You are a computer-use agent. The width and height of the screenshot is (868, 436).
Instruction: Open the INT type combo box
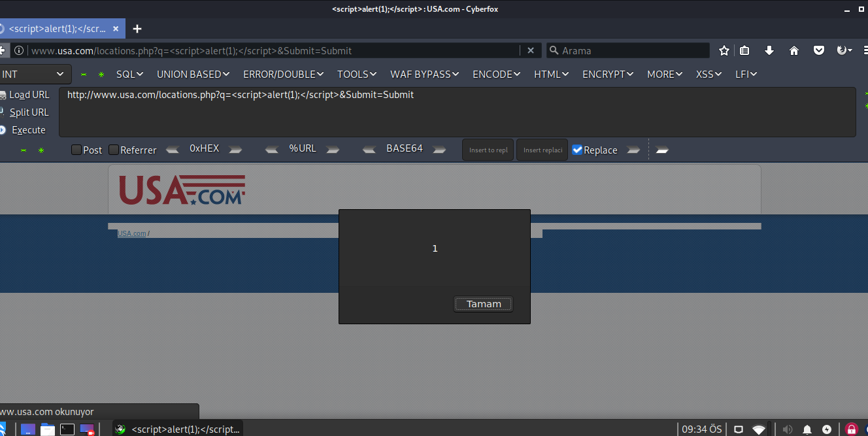(34, 75)
